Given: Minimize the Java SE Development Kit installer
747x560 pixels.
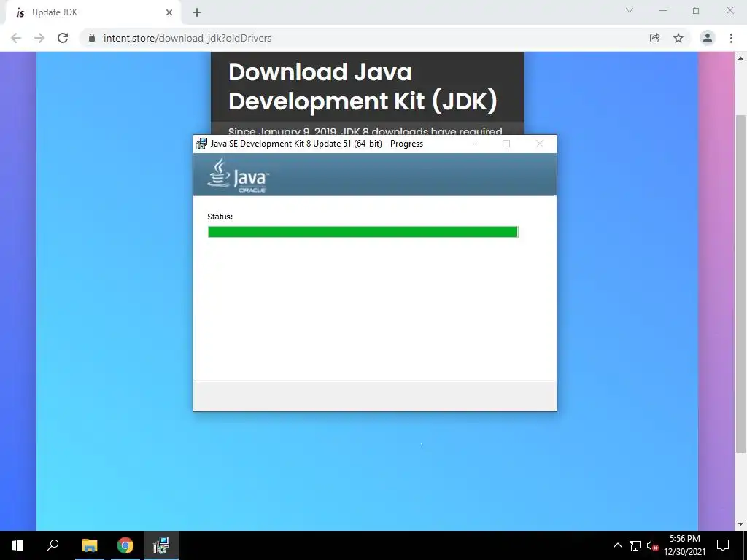Looking at the screenshot, I should [473, 144].
